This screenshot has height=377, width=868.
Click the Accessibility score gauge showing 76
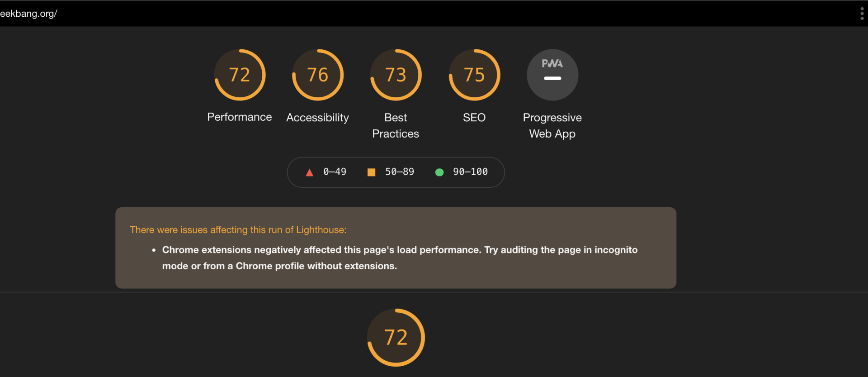point(318,75)
